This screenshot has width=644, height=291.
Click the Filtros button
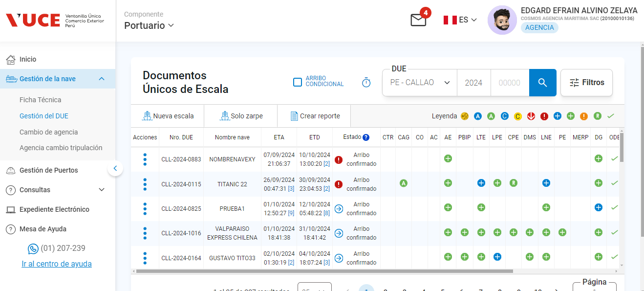(x=586, y=83)
